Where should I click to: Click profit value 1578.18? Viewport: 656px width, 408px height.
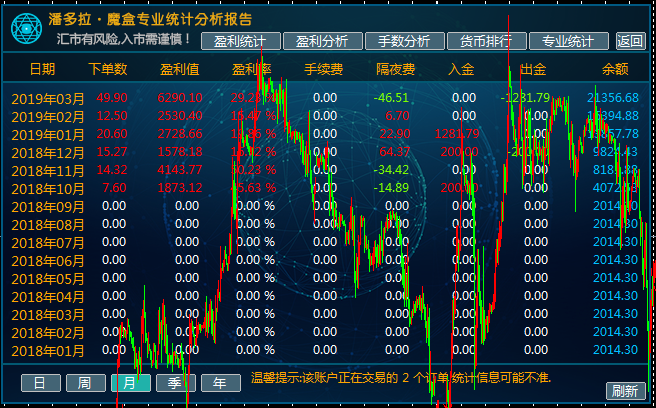click(x=180, y=151)
